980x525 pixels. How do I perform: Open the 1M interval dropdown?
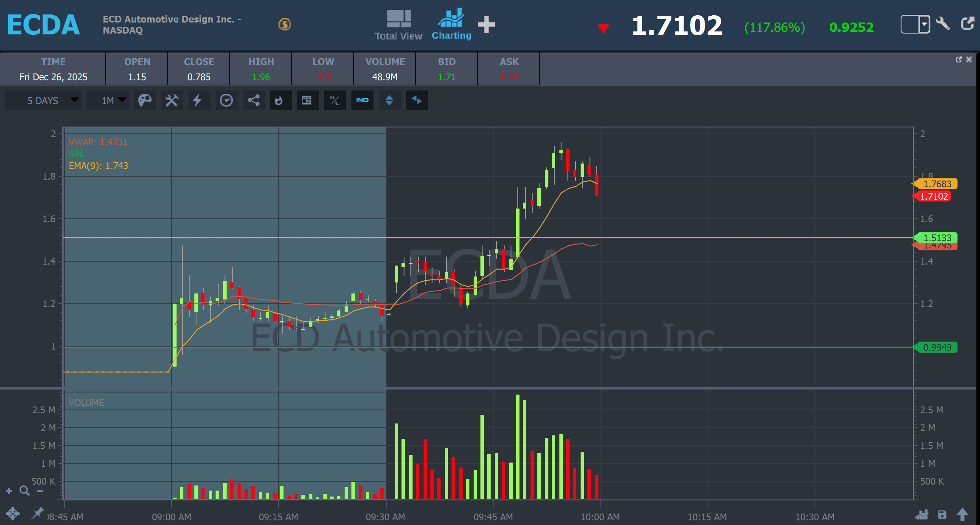click(108, 101)
